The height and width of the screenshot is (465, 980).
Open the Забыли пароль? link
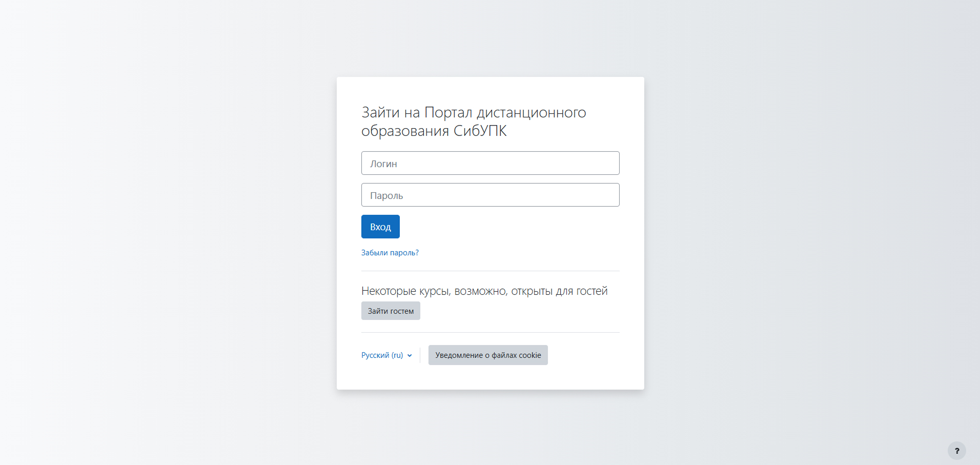point(390,253)
